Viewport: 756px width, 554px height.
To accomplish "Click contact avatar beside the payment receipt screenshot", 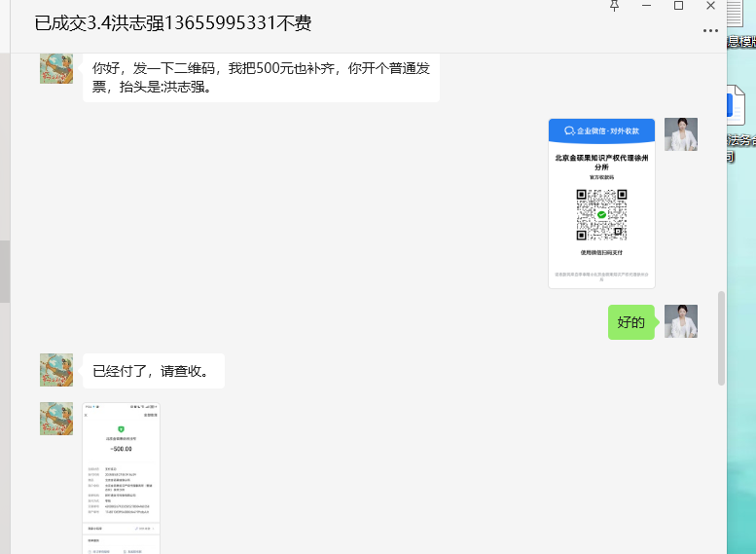I will point(56,418).
